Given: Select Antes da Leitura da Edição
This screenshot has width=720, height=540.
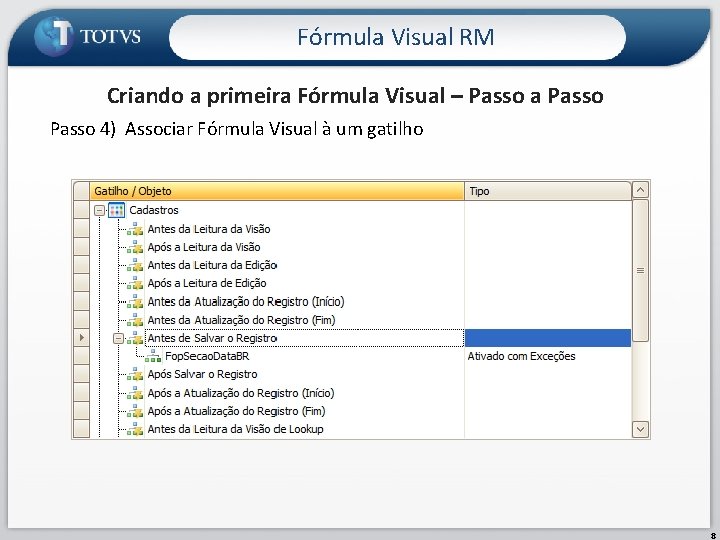Looking at the screenshot, I should click(x=212, y=265).
